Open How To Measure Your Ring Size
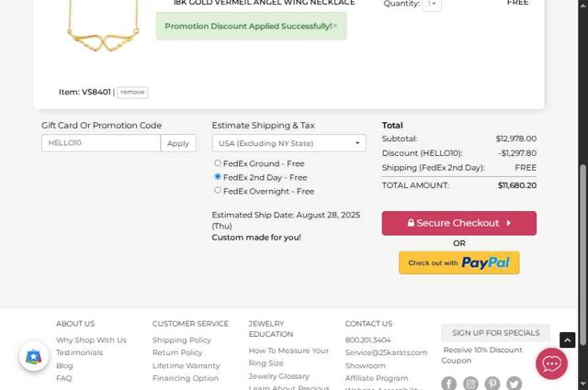Viewport: 588px width, 390px height. pyautogui.click(x=288, y=357)
